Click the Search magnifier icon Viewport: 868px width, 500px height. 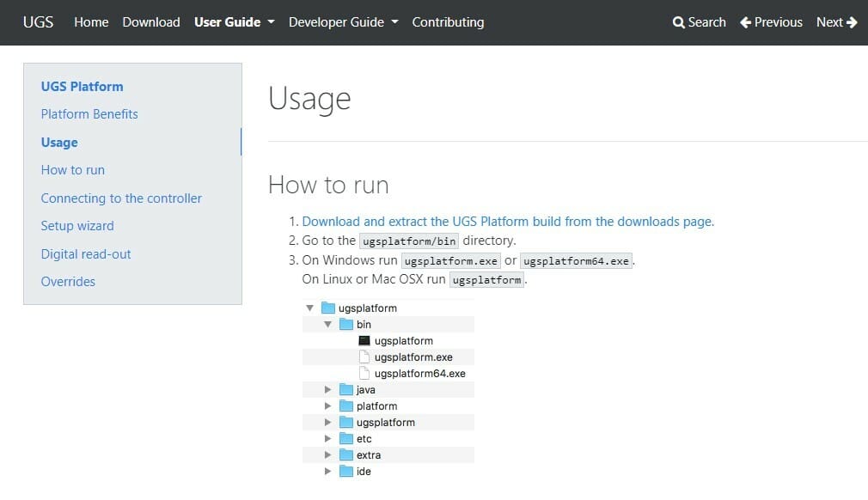coord(679,22)
